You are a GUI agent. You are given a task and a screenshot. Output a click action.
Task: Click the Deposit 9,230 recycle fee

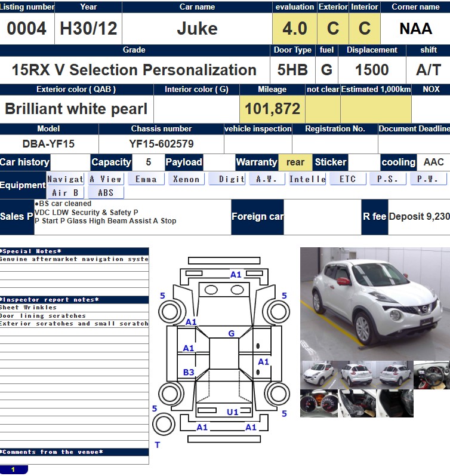coord(420,216)
